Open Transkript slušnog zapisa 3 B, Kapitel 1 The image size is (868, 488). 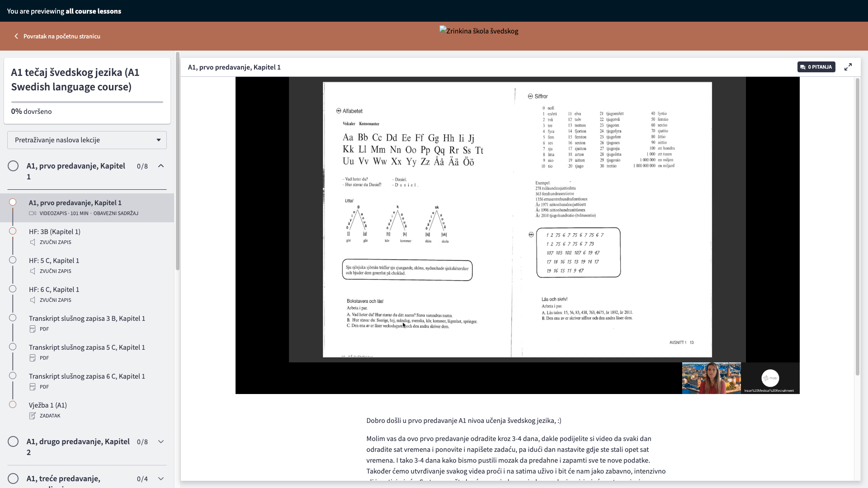coord(87,324)
